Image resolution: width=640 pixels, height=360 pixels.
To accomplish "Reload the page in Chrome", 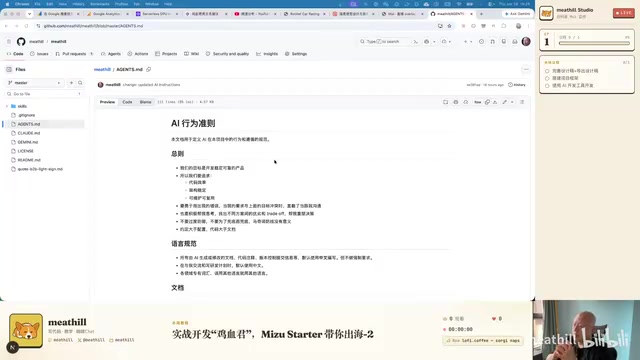I will pyautogui.click(x=27, y=26).
